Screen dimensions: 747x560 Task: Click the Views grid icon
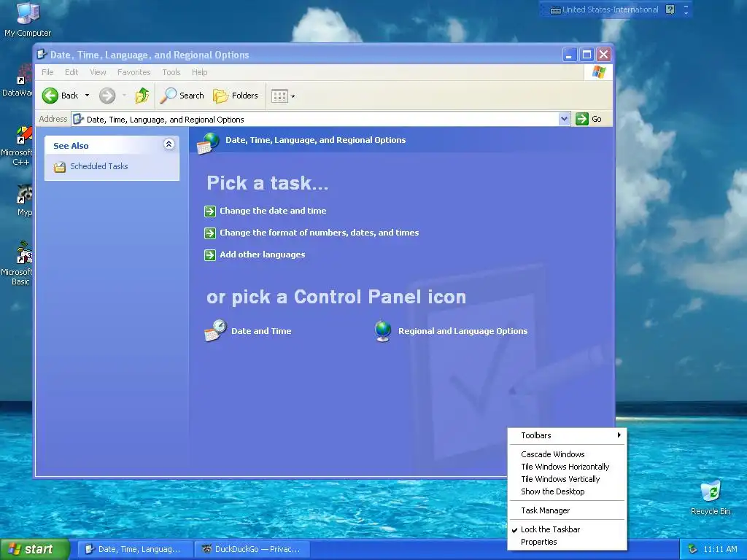[x=279, y=96]
